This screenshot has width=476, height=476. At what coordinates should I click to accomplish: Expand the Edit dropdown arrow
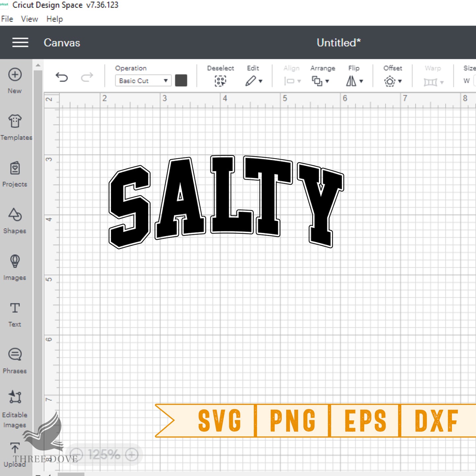coord(261,81)
